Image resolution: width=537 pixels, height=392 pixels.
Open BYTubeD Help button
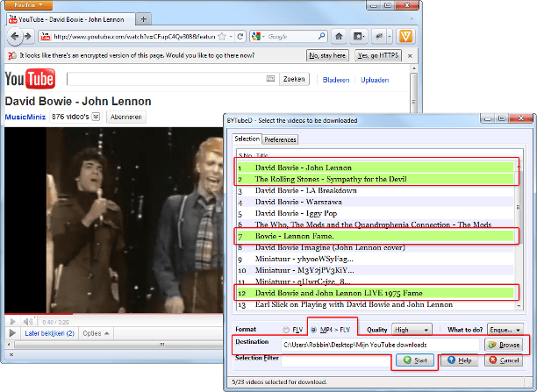(459, 360)
